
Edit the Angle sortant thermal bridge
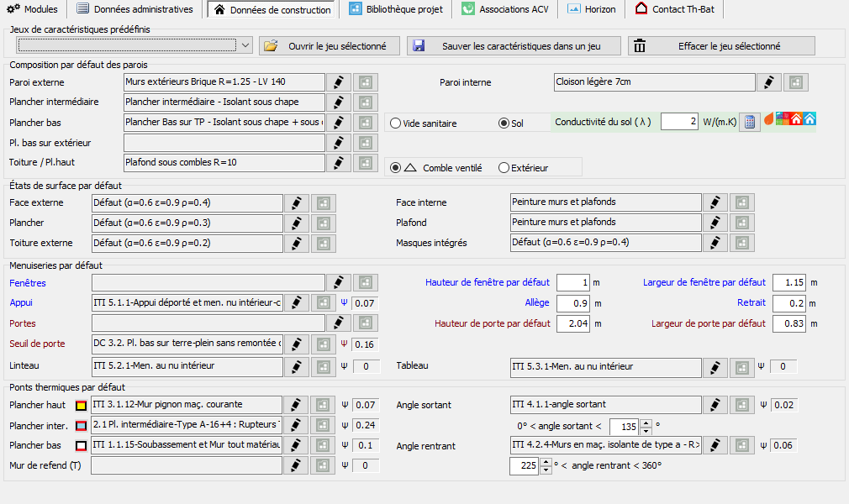pyautogui.click(x=715, y=405)
